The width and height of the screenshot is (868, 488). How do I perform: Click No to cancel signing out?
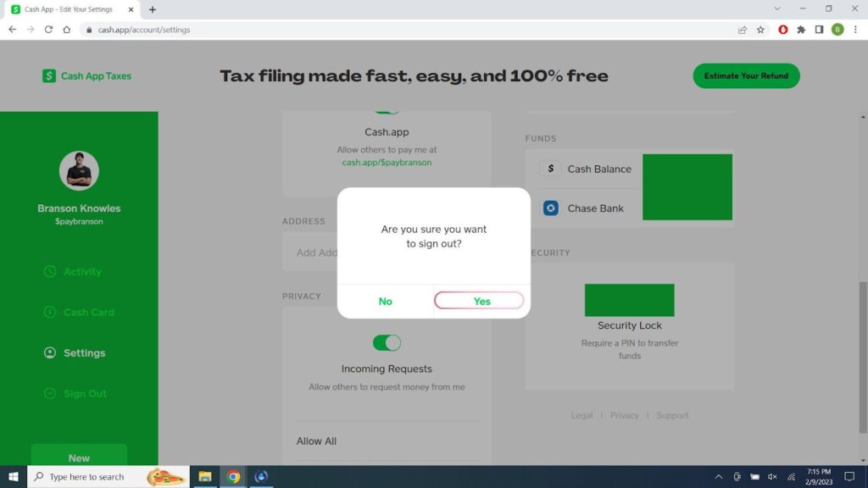coord(385,302)
